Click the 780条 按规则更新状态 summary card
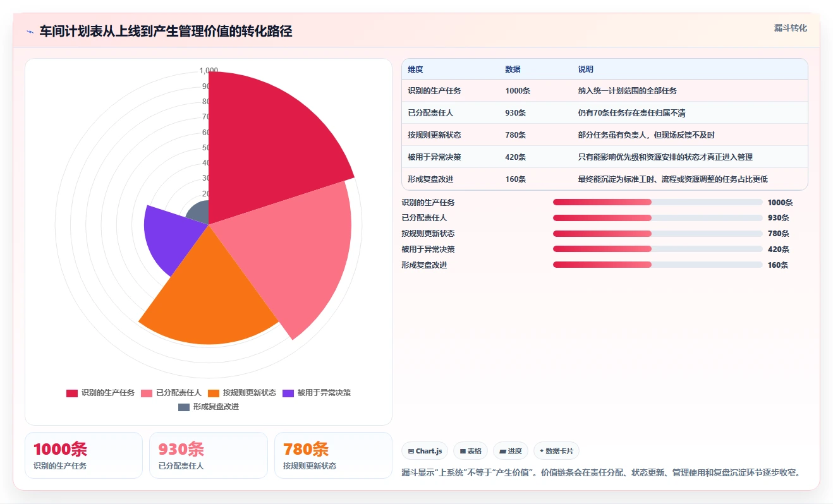 coord(333,455)
